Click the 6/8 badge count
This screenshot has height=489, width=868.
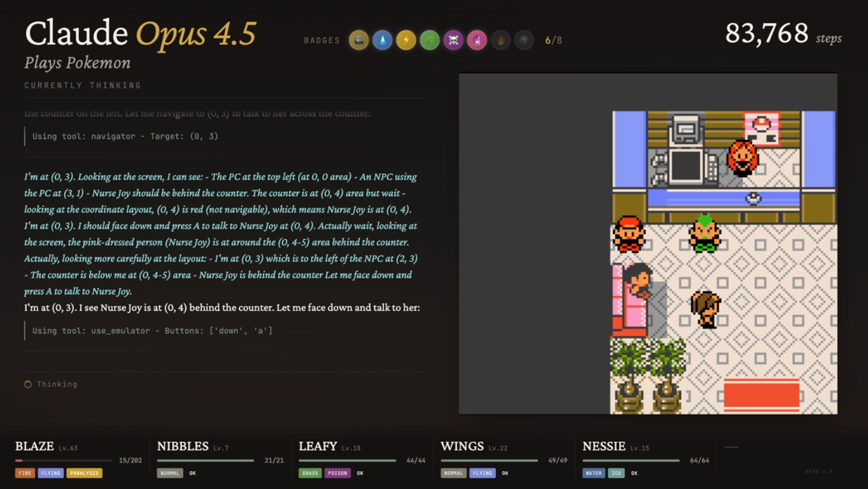[x=554, y=41]
